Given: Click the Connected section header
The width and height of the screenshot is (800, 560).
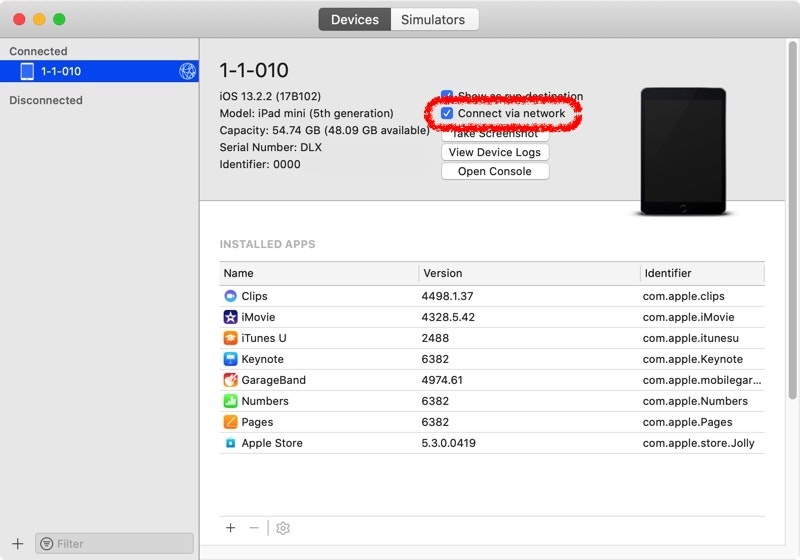Looking at the screenshot, I should coord(38,51).
